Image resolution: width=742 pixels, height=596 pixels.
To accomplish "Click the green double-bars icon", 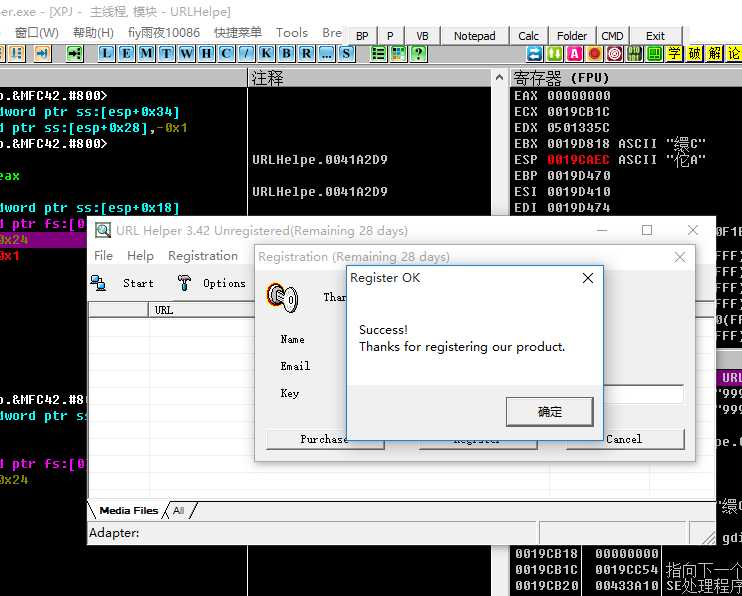I will [x=554, y=53].
